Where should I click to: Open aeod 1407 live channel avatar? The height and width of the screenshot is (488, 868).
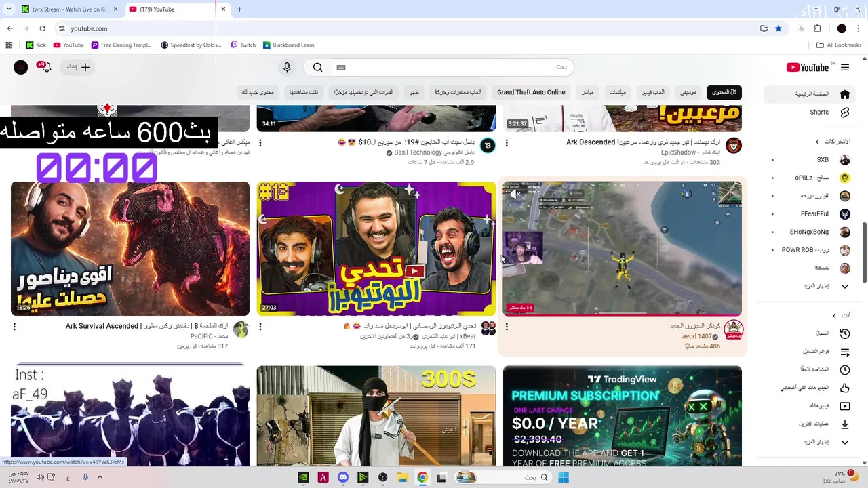(733, 330)
